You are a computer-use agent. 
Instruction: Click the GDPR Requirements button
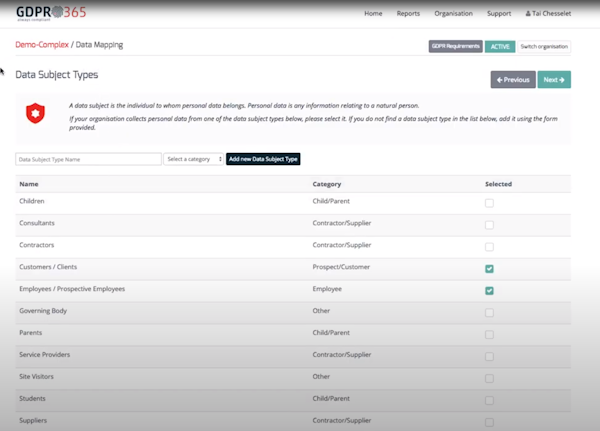455,46
